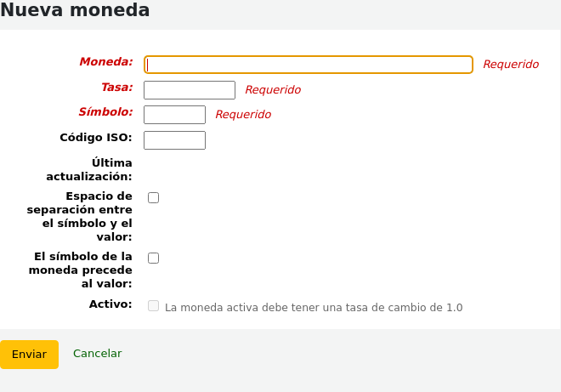This screenshot has width=561, height=392.
Task: Click the Moneda text input field
Action: 309,65
